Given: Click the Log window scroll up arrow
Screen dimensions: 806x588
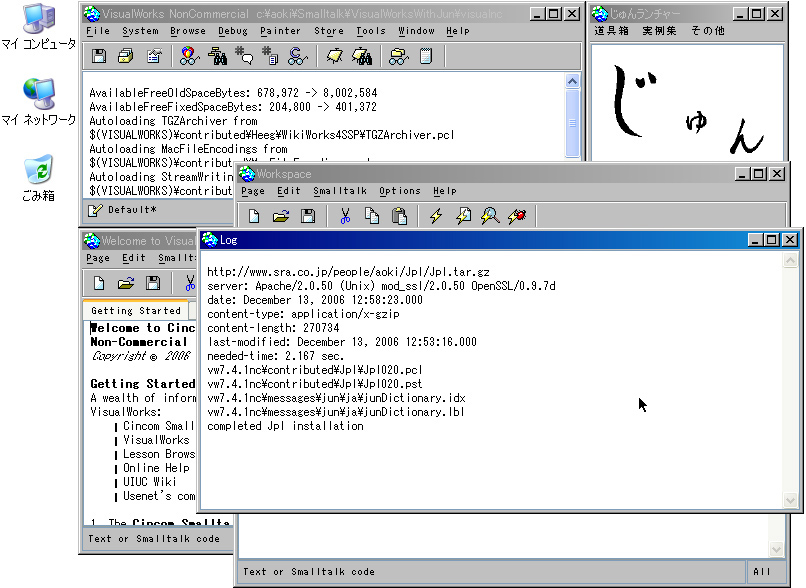Looking at the screenshot, I should (x=790, y=261).
